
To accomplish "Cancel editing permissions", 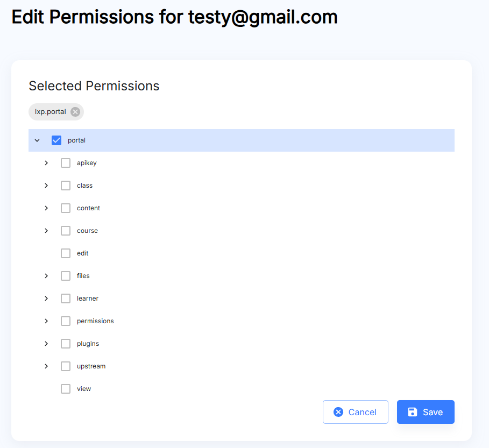I will (355, 412).
